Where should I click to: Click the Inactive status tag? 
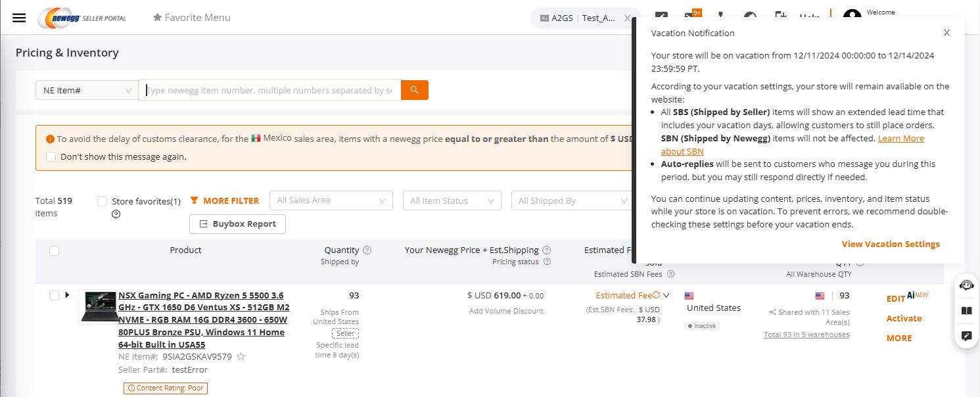[701, 325]
